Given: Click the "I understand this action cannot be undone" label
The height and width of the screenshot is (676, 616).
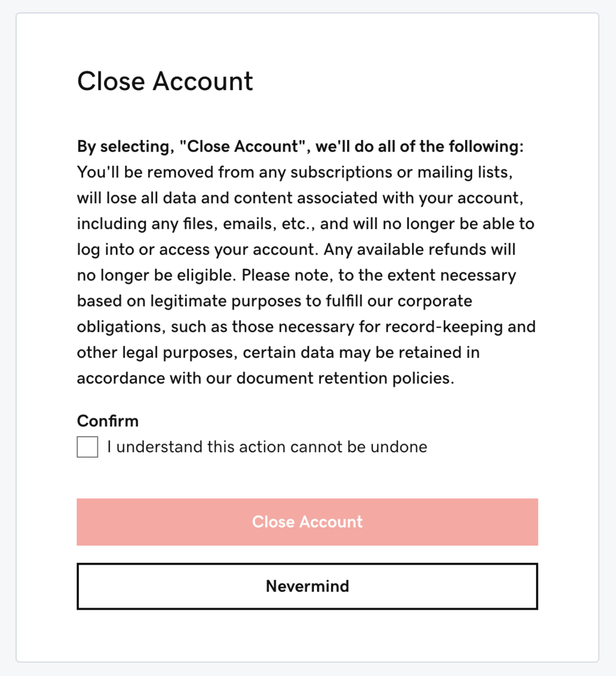Looking at the screenshot, I should point(267,447).
